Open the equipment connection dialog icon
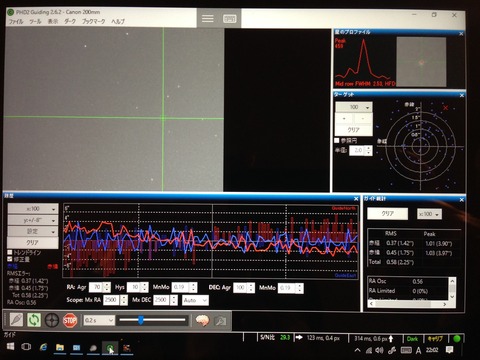The height and width of the screenshot is (360, 480). point(16,320)
